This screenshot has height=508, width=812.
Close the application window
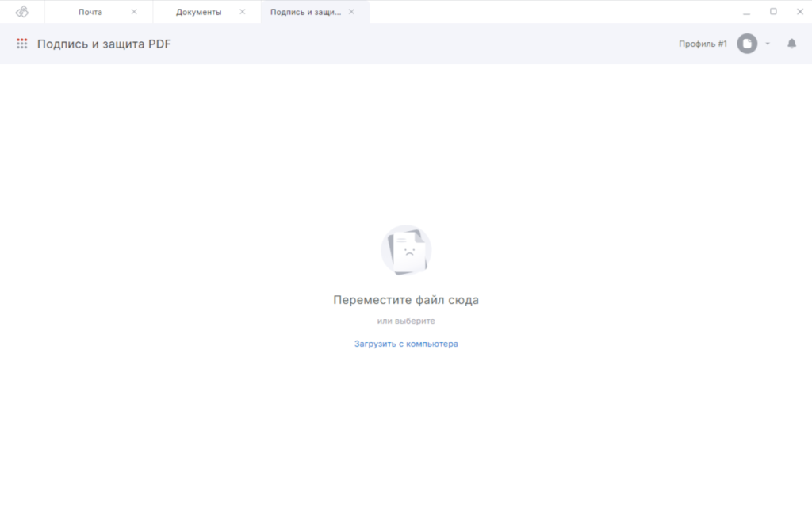(799, 11)
